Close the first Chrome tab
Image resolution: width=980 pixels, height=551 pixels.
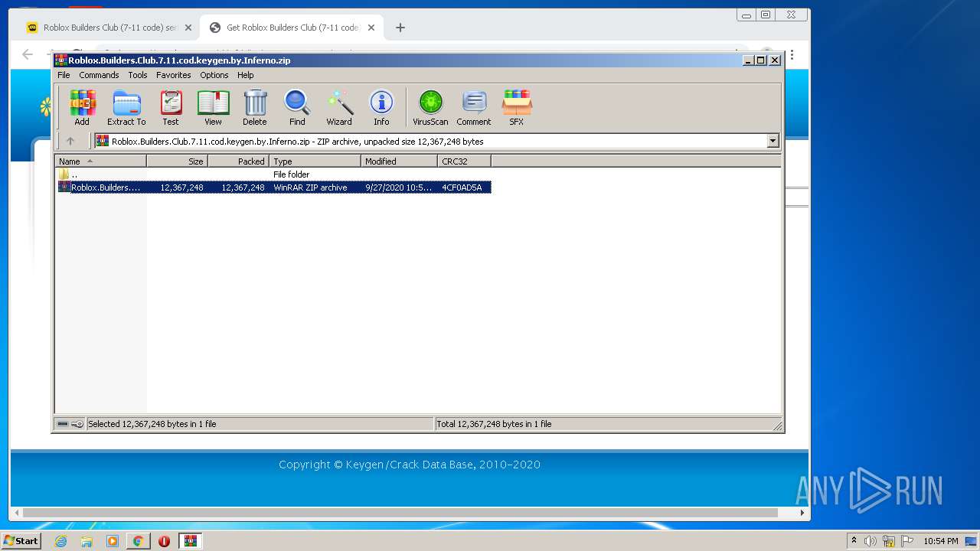[x=188, y=28]
